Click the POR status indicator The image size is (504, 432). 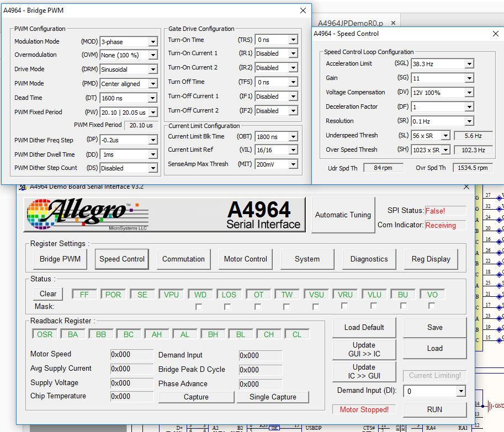(113, 295)
